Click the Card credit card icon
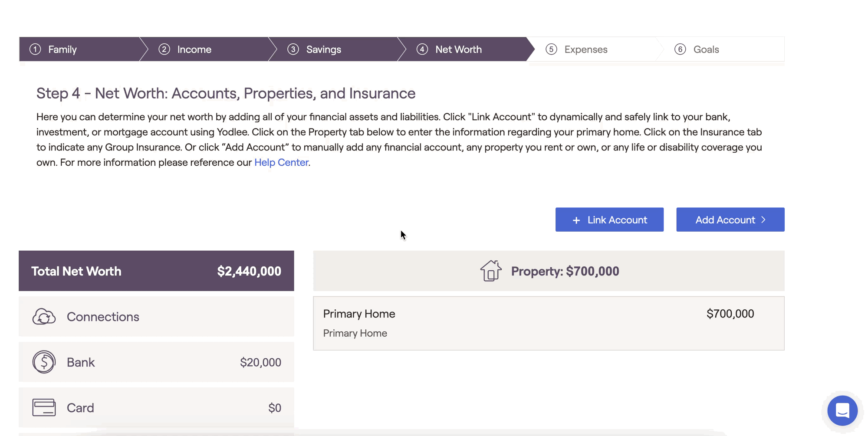Viewport: 868px width, 436px height. pos(44,407)
